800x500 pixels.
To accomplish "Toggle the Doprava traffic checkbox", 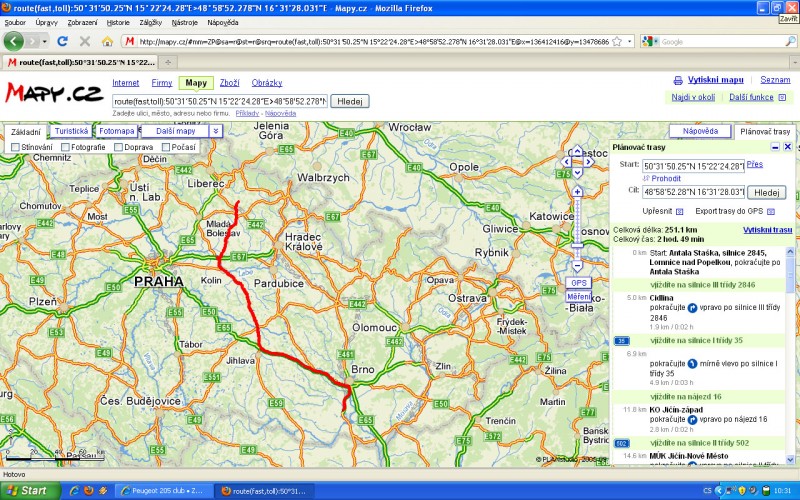I will click(x=118, y=148).
